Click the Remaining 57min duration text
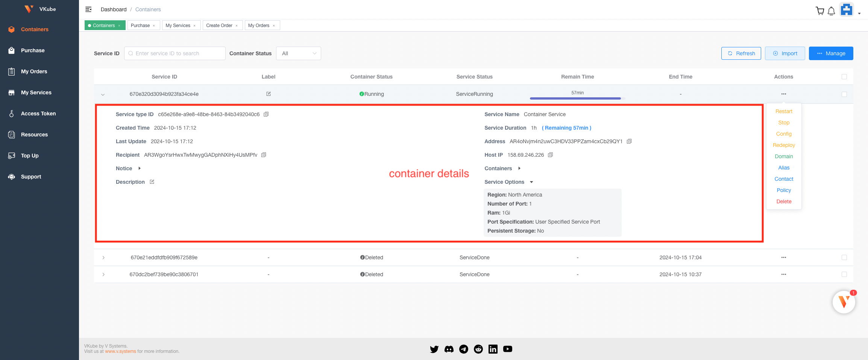This screenshot has width=868, height=360. pyautogui.click(x=566, y=128)
